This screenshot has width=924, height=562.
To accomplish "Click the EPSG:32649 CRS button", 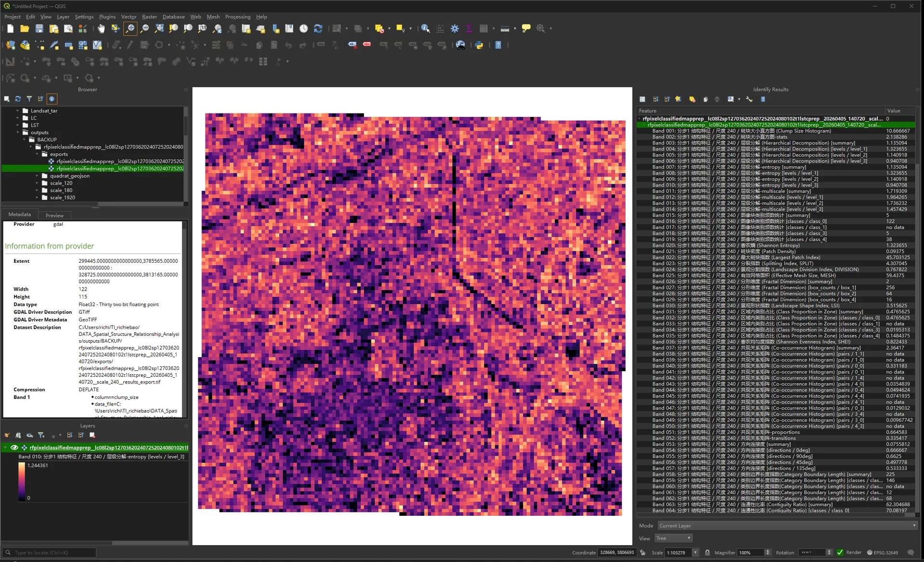I will click(x=883, y=552).
